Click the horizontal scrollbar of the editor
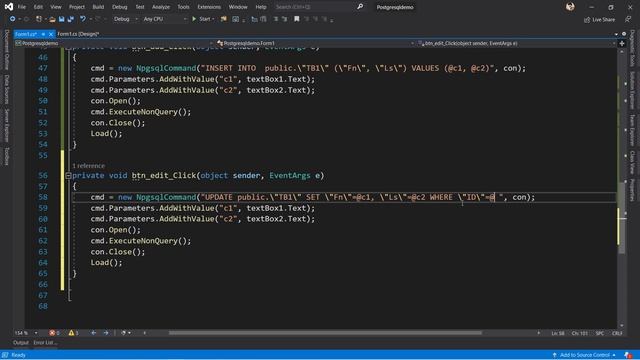The height and width of the screenshot is (360, 640). 325,333
